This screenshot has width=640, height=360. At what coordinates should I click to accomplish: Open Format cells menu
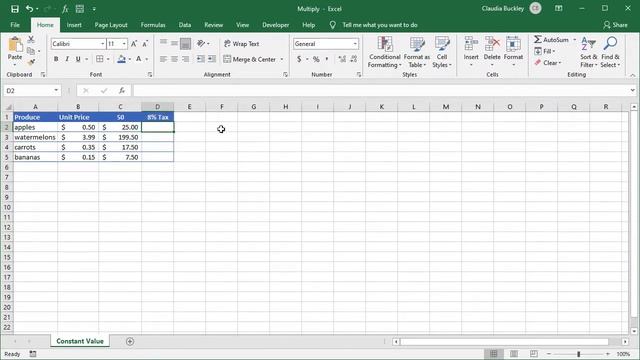pyautogui.click(x=513, y=52)
